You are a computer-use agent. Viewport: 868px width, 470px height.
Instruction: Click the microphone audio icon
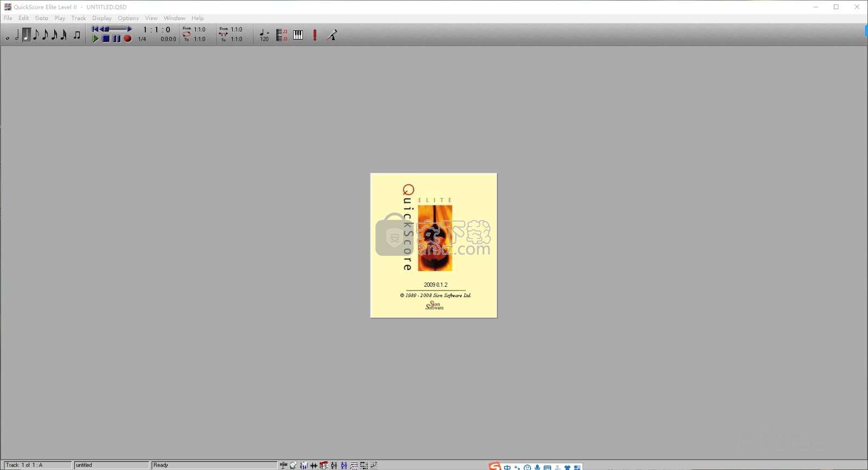332,35
